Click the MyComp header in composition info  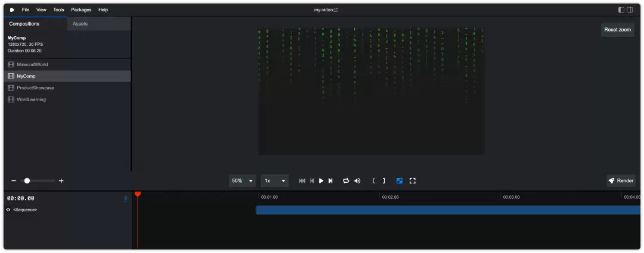[x=17, y=38]
